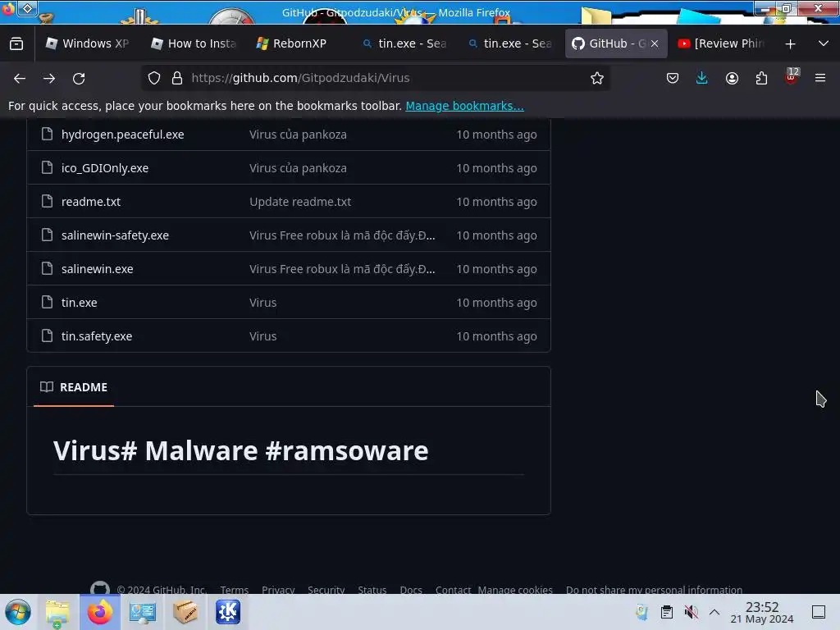Open the Firefox account icon
This screenshot has height=630, width=840.
(x=732, y=78)
